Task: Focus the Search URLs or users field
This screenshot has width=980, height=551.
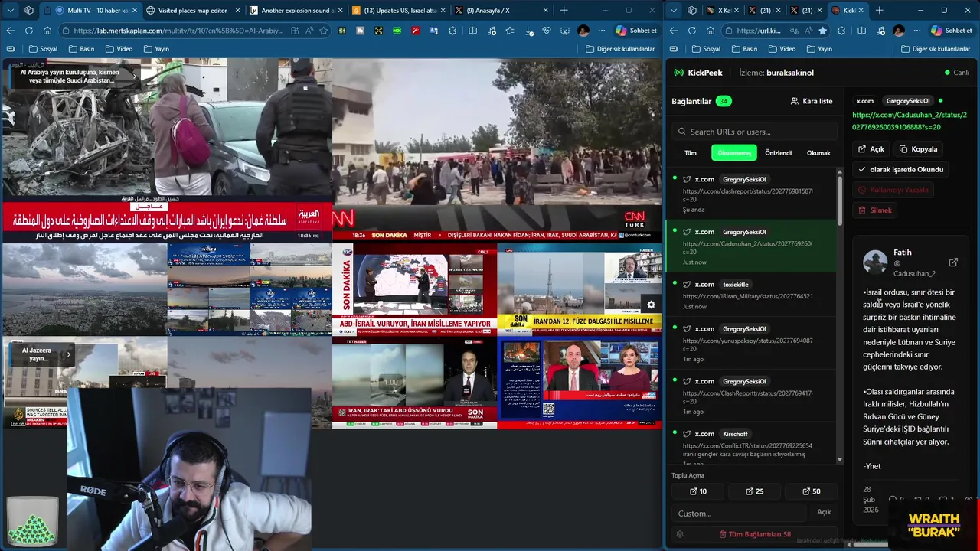Action: [x=754, y=132]
